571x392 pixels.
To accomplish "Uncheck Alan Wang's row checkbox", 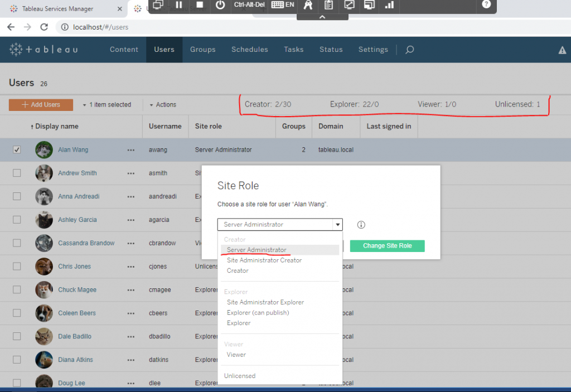I will (x=17, y=149).
